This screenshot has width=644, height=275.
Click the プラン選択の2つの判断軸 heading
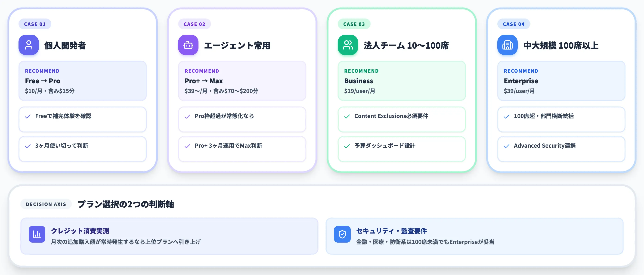(x=126, y=204)
